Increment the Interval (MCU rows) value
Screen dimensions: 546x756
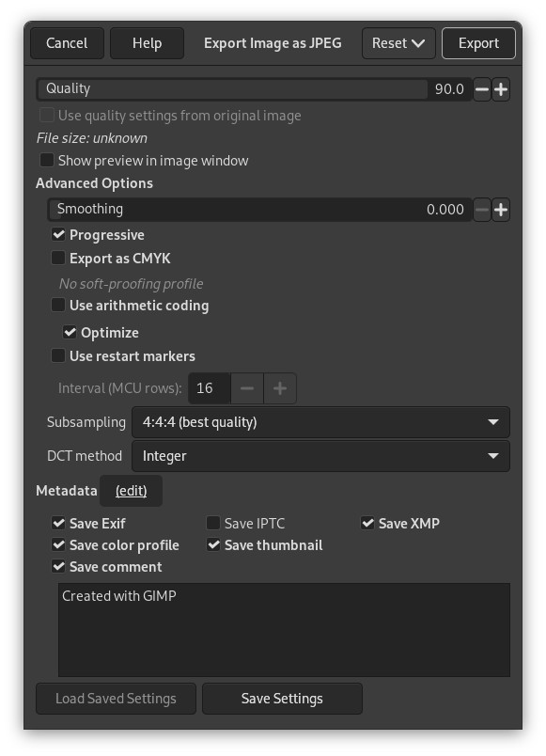281,387
